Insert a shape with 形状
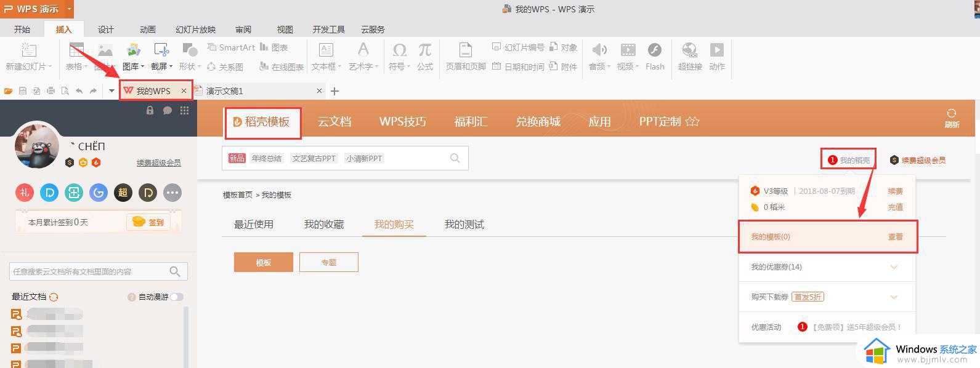 190,57
